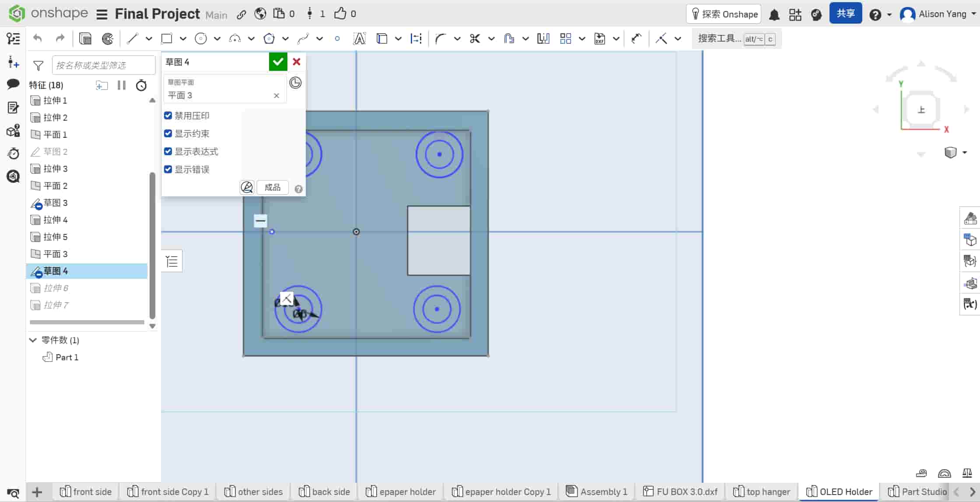Viewport: 980px width, 502px height.
Task: Select the Linear pattern tool
Action: 565,38
